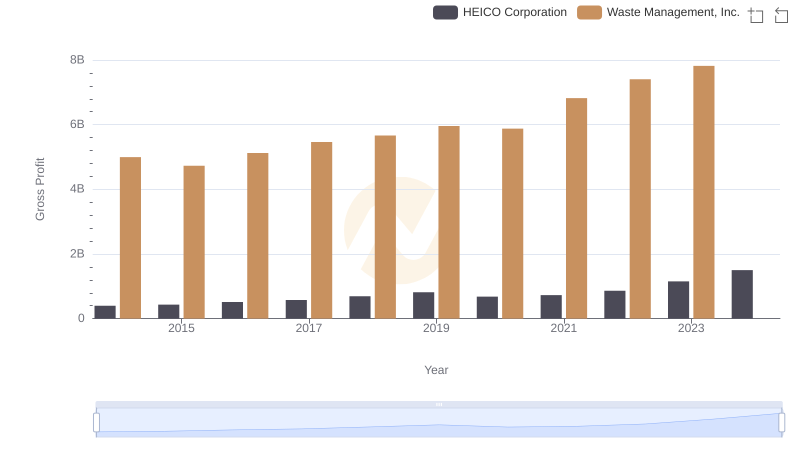Click the zoom reset restore icon
This screenshot has width=800, height=461.
[781, 15]
